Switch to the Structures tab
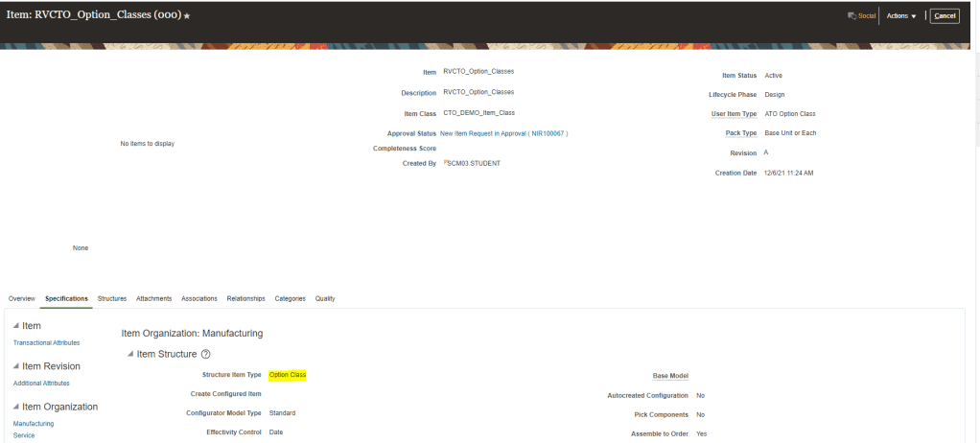The height and width of the screenshot is (443, 980). point(112,298)
